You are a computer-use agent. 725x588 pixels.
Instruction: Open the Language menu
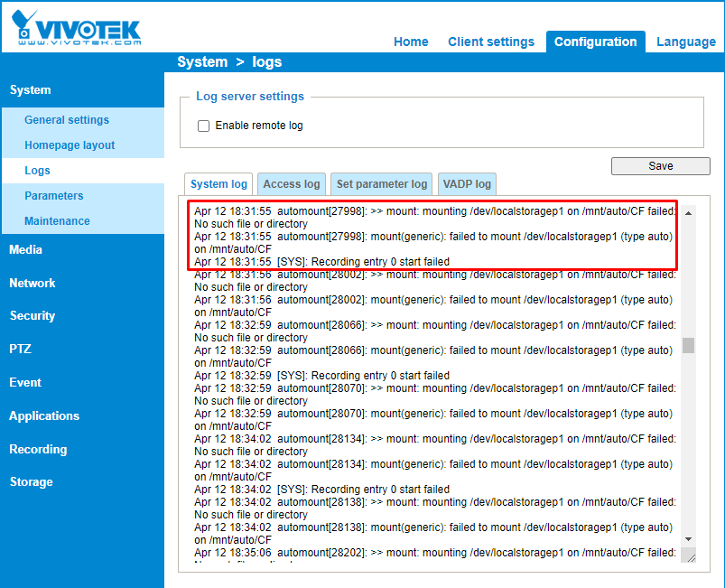pos(685,42)
